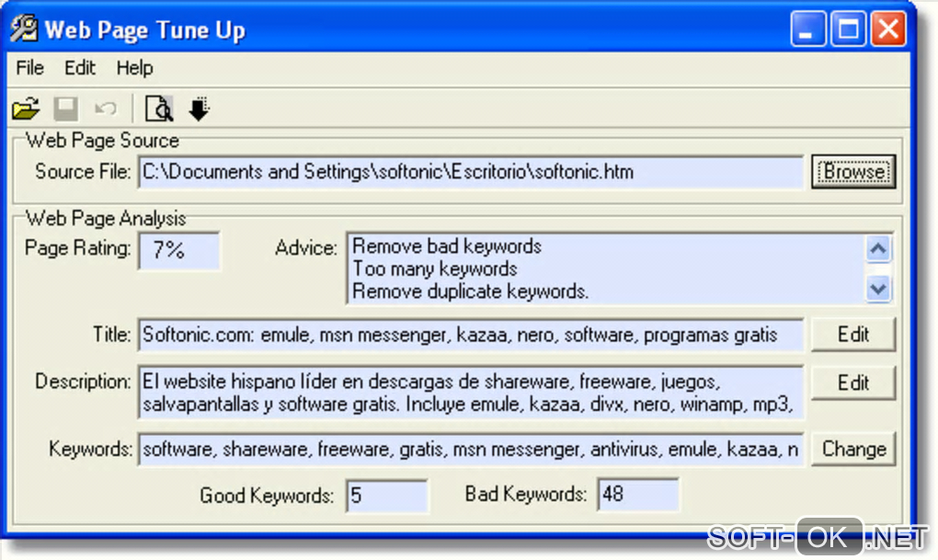Open the Edit menu

80,68
